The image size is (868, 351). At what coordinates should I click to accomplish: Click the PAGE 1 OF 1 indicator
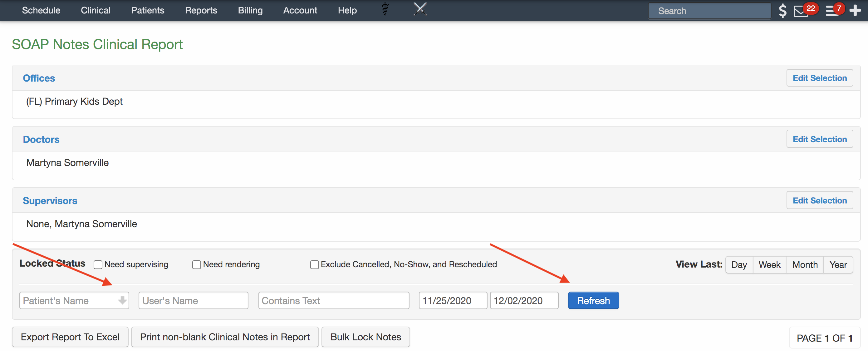pos(824,338)
